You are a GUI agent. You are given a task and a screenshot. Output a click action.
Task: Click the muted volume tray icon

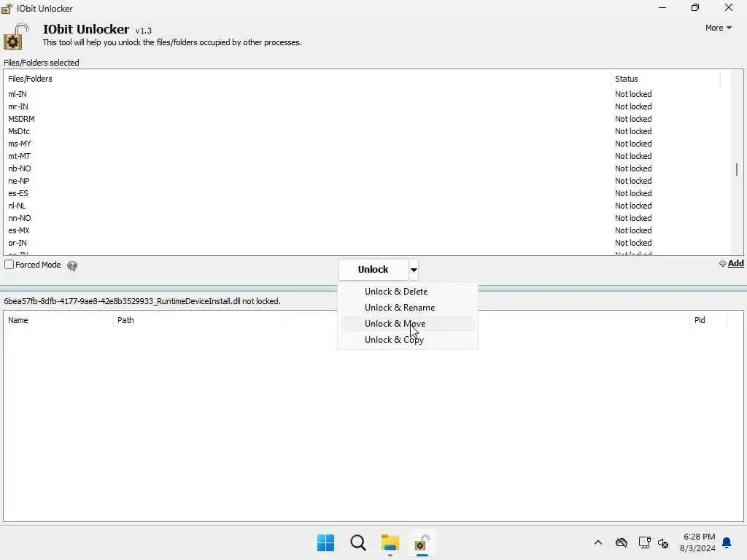pyautogui.click(x=662, y=542)
